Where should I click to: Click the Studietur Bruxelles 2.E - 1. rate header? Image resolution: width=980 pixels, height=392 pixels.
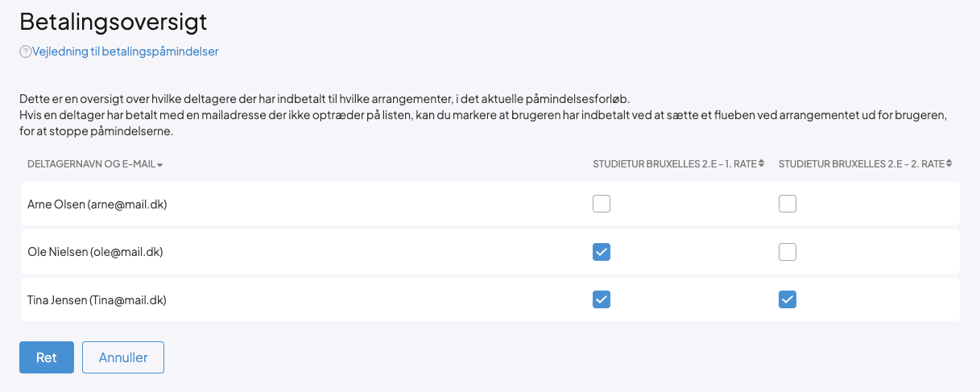coord(674,163)
